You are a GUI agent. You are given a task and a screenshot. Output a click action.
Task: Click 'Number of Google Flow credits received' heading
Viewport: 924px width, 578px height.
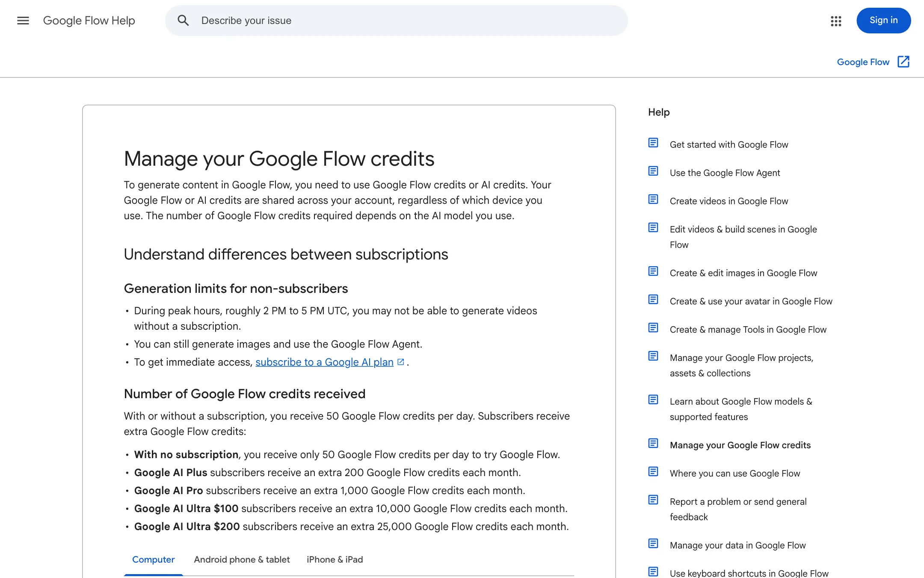(244, 394)
